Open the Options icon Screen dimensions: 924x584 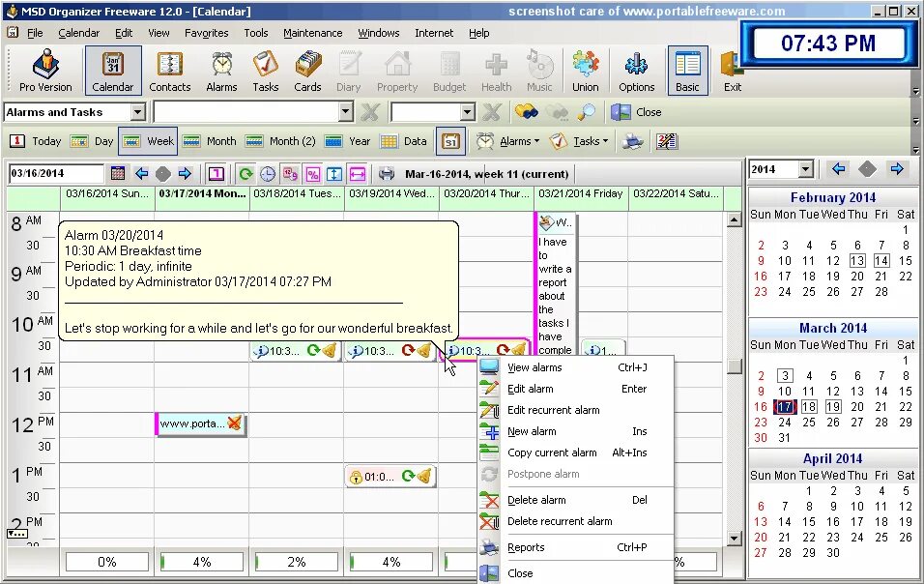637,70
